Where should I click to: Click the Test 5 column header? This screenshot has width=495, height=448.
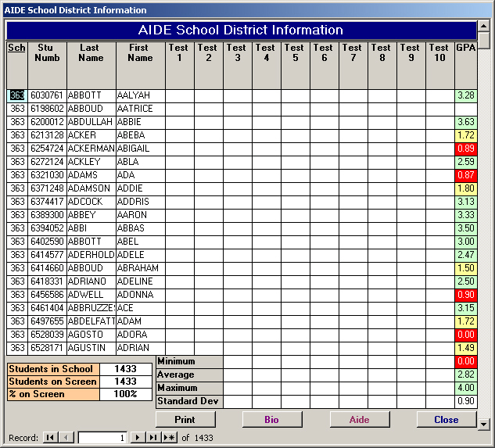[296, 66]
